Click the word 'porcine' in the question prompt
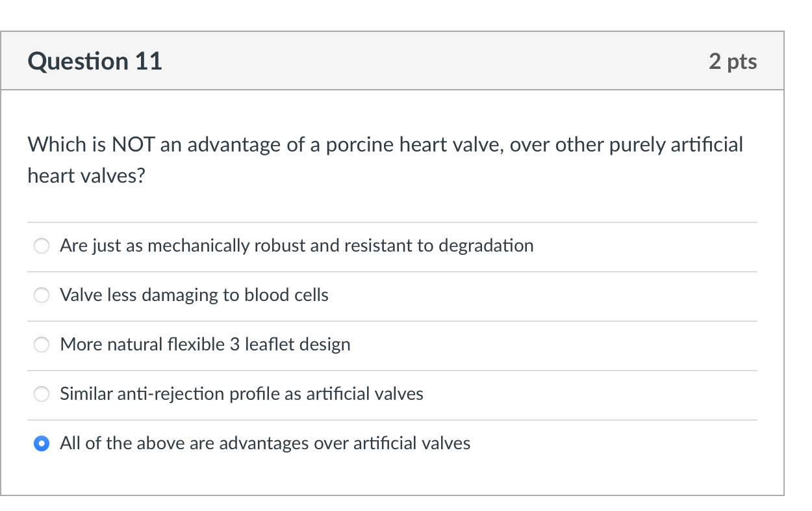Image resolution: width=812 pixels, height=511 pixels. tap(355, 144)
